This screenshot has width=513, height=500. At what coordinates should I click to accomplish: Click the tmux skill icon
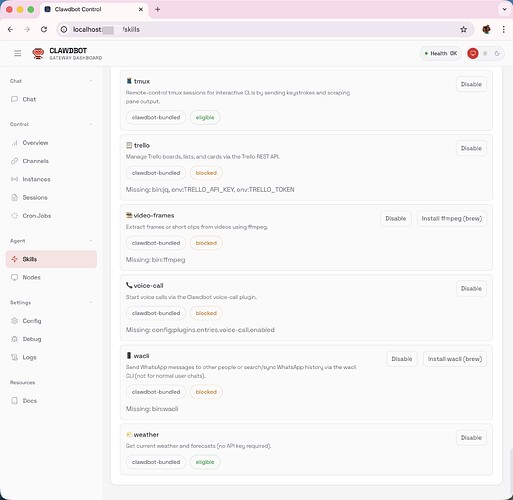click(129, 81)
